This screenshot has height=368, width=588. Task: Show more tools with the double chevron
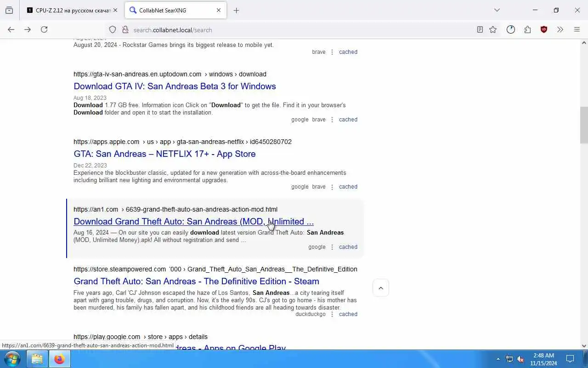click(x=560, y=29)
